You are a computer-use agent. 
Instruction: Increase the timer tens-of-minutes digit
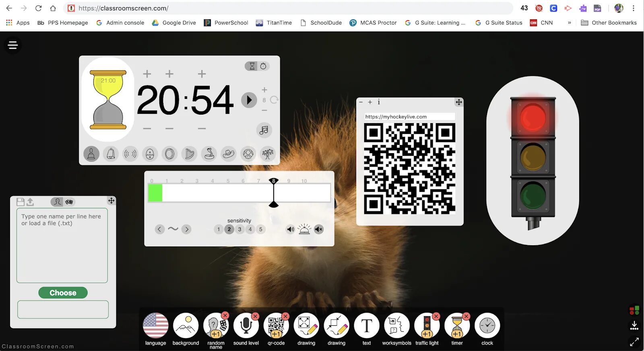147,74
